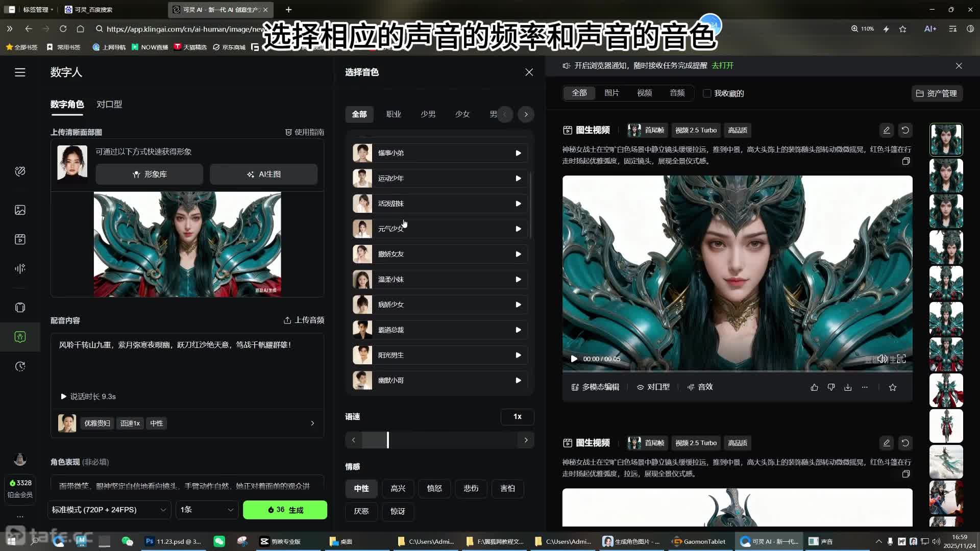Open 标准模式 (720P + 24FPS) dropdown
980x551 pixels.
point(109,510)
